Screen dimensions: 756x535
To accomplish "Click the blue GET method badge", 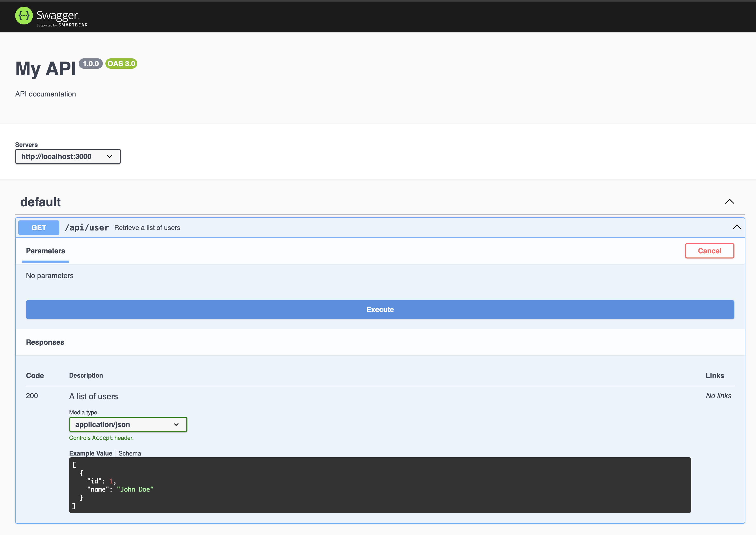I will pos(39,228).
